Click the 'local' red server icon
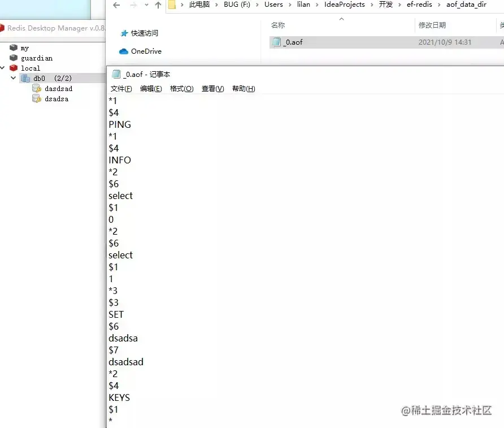Screen dimensions: 504x428 (x=14, y=68)
